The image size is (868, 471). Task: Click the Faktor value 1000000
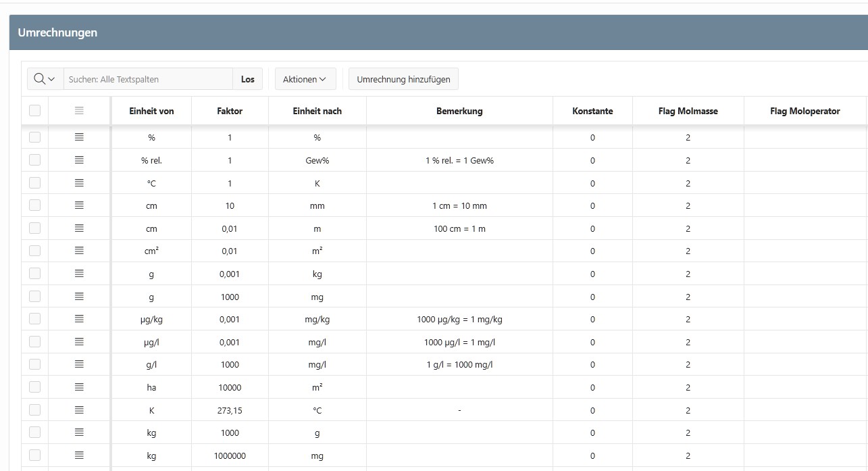(x=230, y=455)
